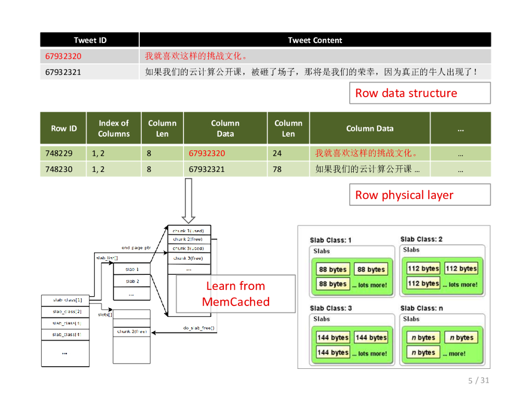Screen dimensions: 532x399
Task: Click the 'Row physical layer' label box
Action: [x=420, y=195]
